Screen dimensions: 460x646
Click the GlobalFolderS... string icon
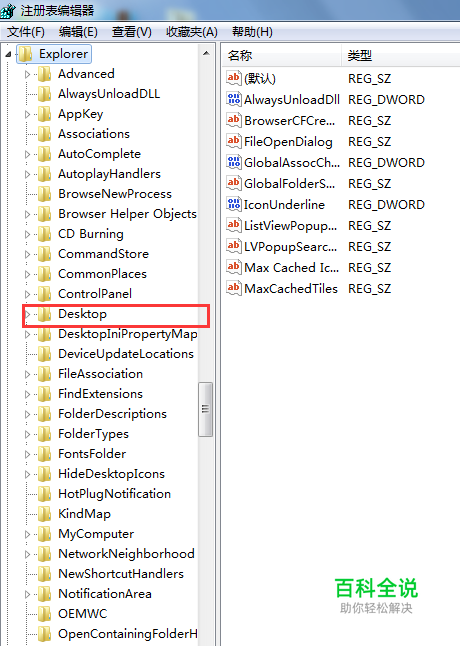pos(234,183)
